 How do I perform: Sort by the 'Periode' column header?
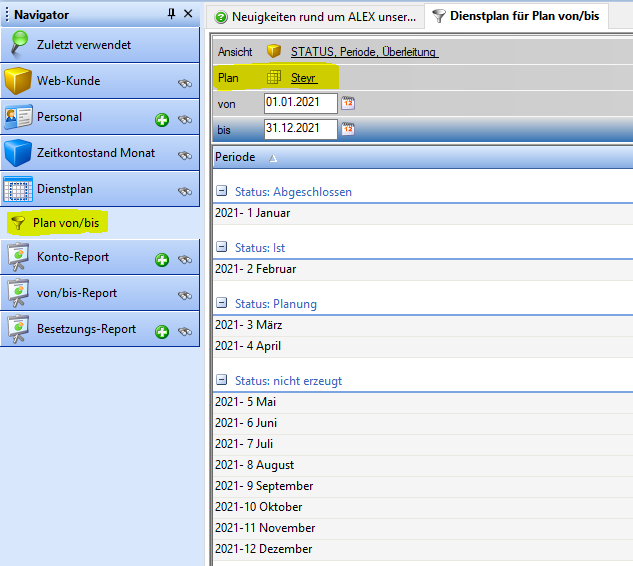click(236, 157)
